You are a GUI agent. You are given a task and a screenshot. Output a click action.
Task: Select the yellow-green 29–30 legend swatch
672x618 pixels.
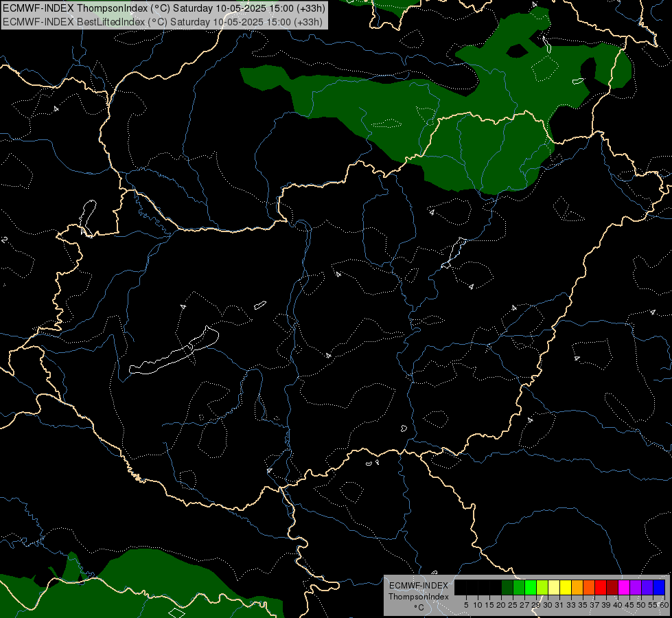coord(542,588)
